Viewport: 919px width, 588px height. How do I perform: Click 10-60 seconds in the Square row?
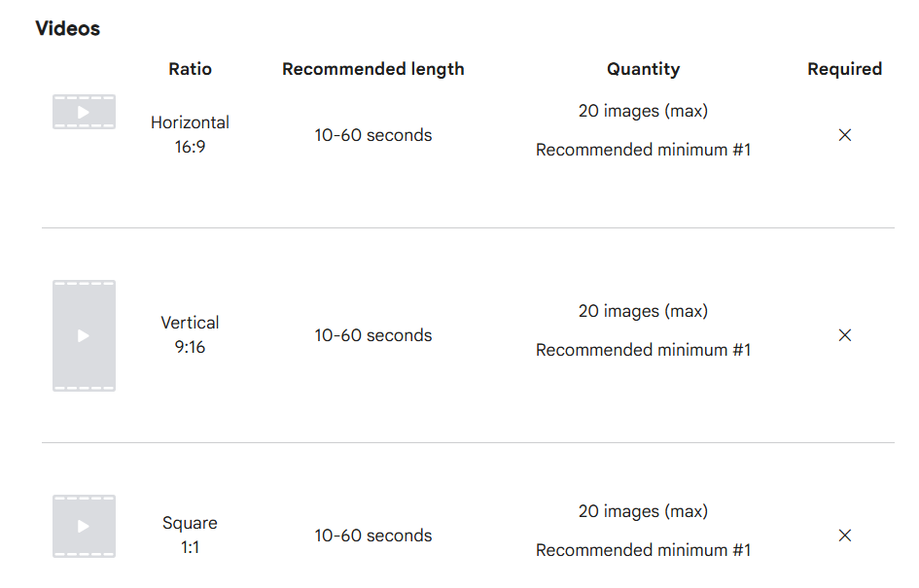373,536
